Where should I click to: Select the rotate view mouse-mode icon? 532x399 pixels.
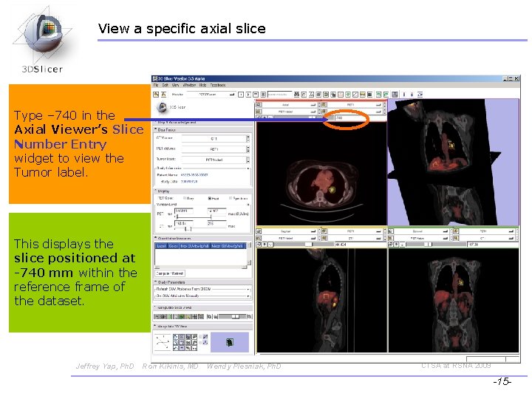420,95
